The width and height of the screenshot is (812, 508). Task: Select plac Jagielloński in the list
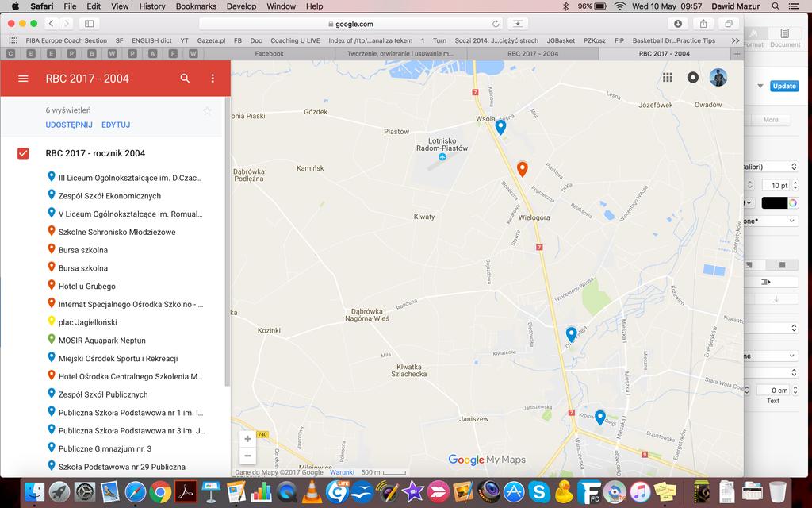(87, 322)
